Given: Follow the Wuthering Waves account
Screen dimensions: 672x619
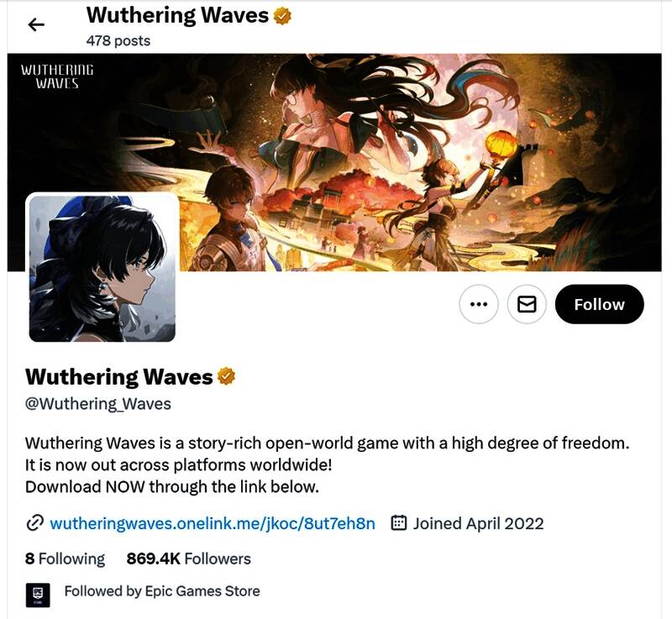Looking at the screenshot, I should [599, 304].
